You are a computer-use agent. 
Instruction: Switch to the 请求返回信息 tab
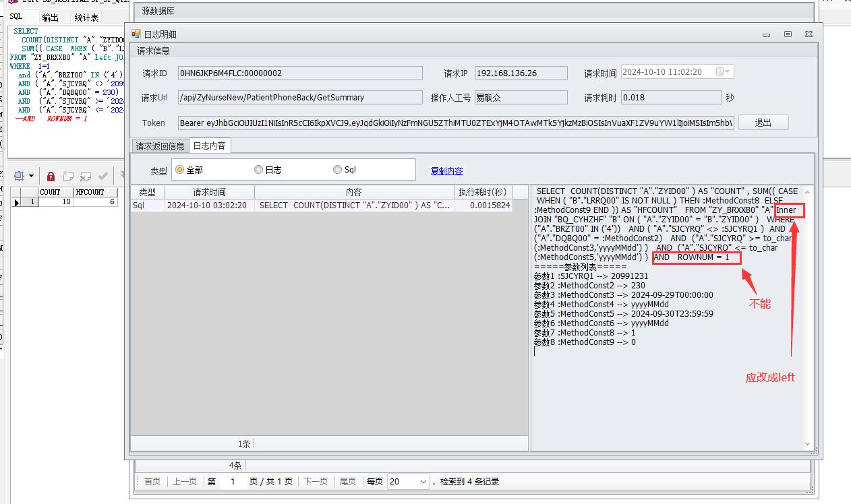[x=160, y=146]
